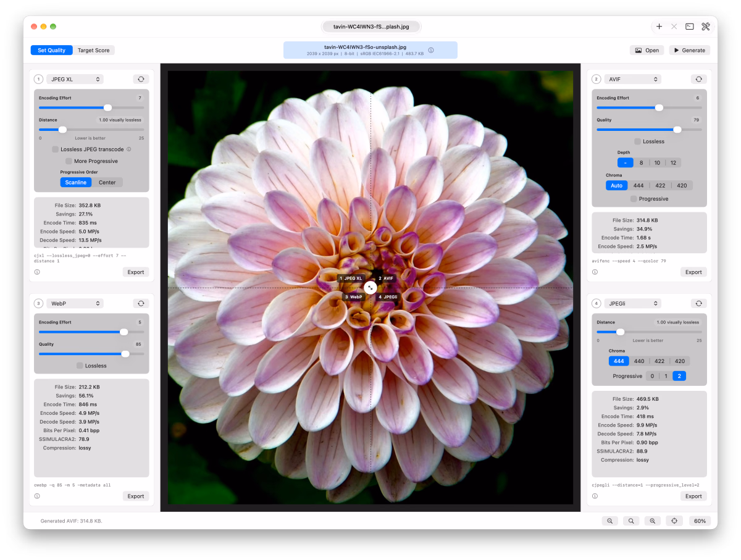Click the Open image button
Screen dimensions: 741x560
647,50
